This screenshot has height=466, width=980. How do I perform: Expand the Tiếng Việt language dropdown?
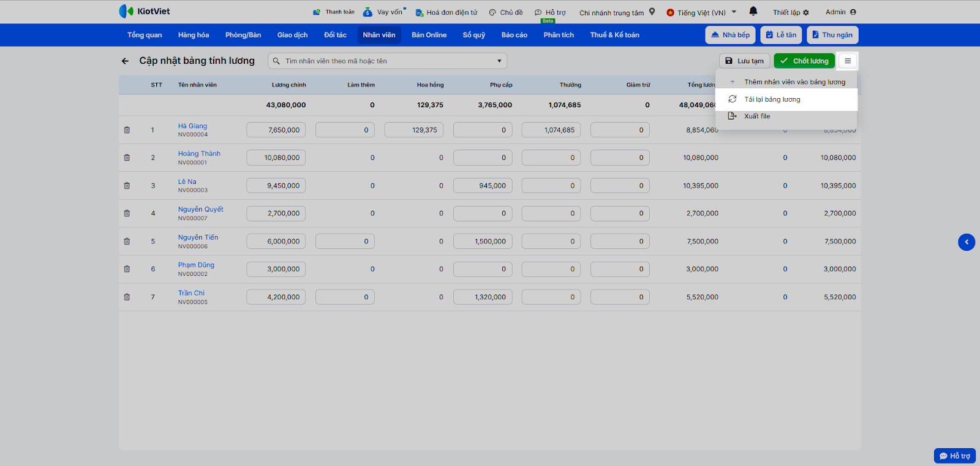(x=734, y=12)
